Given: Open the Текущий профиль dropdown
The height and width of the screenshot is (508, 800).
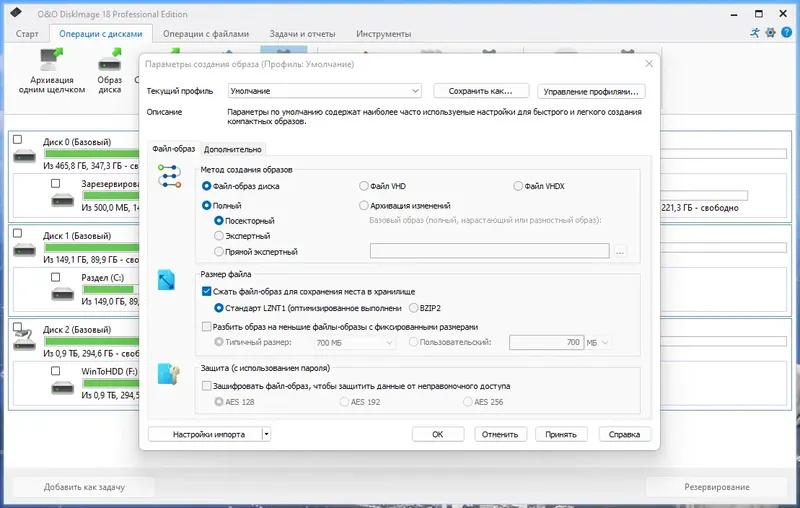Looking at the screenshot, I should click(x=324, y=91).
